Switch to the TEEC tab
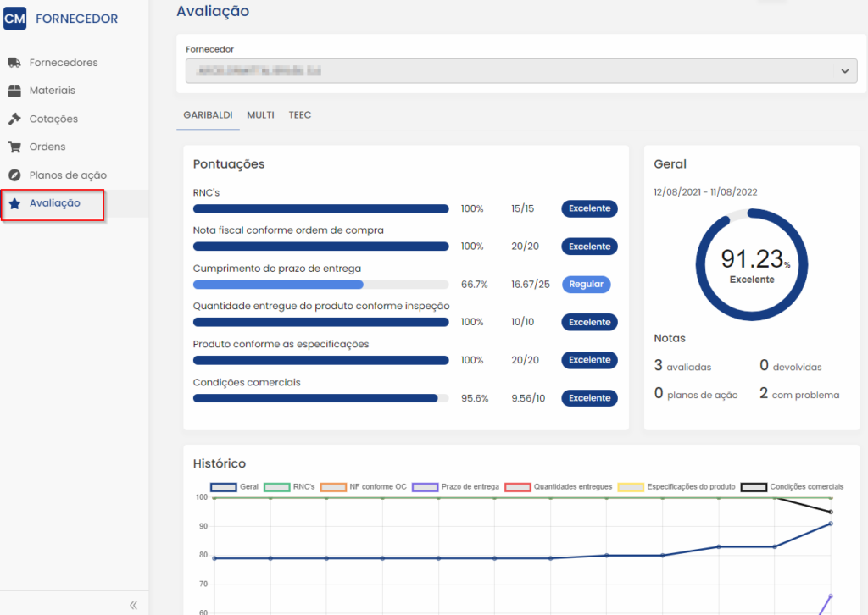 click(x=299, y=114)
